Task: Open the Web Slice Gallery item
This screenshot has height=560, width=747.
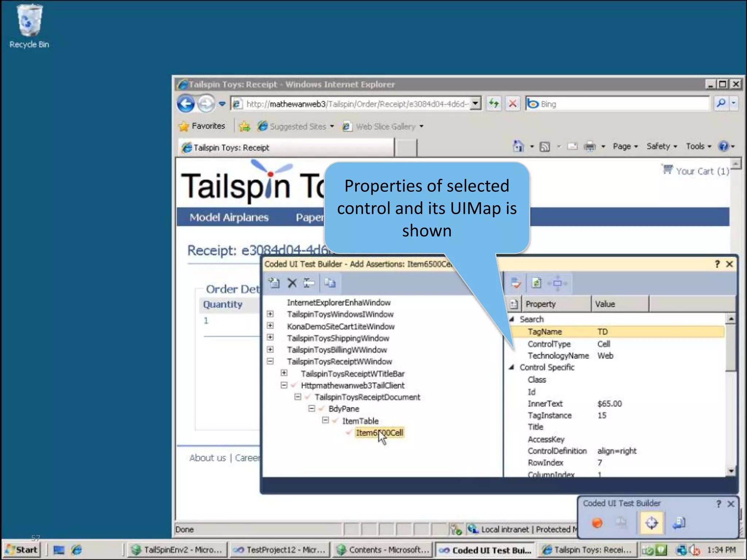Action: click(x=383, y=127)
